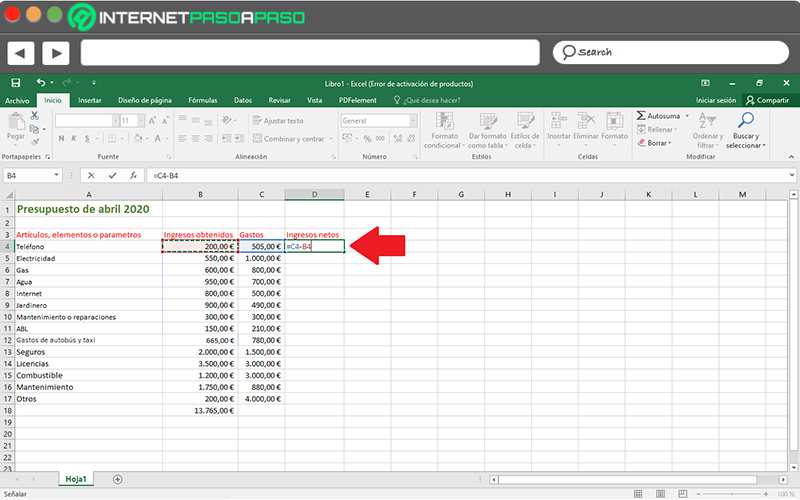This screenshot has height=500, width=800.
Task: Click the Undo arrow icon
Action: click(41, 83)
